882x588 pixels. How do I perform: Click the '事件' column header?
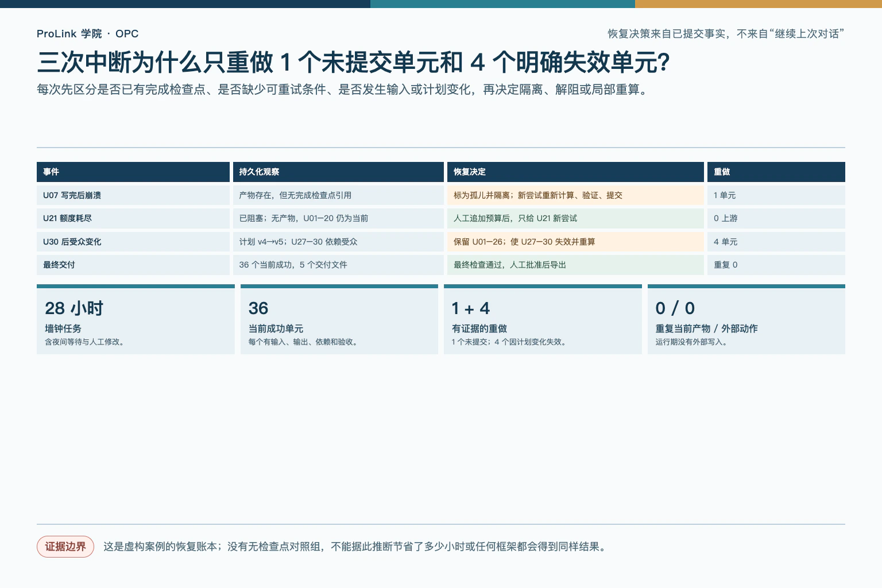tap(133, 172)
